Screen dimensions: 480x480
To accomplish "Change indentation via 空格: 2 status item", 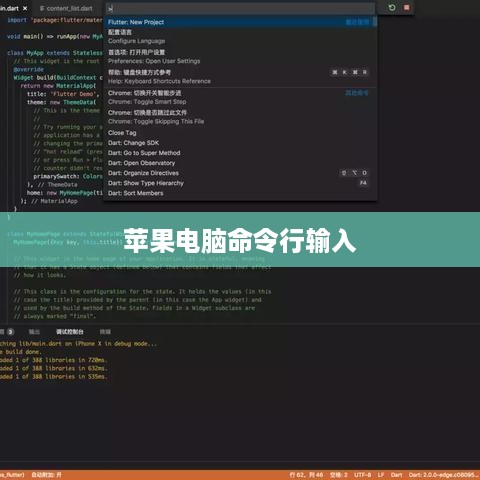I will (339, 475).
